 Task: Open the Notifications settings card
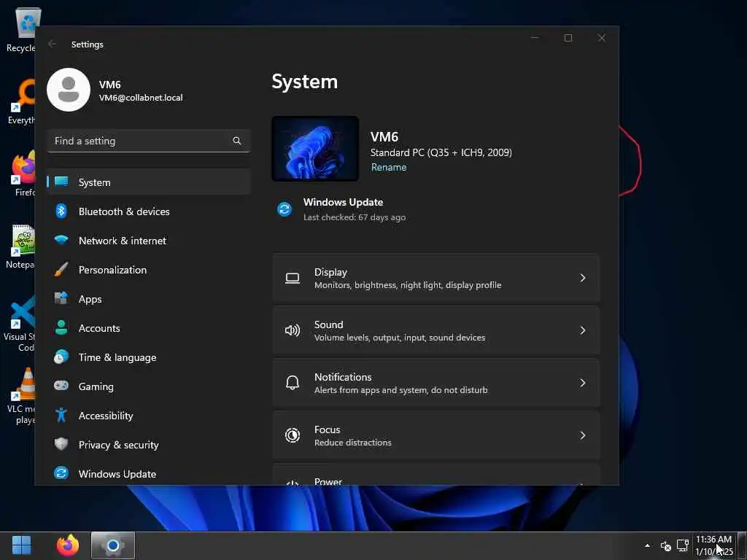click(436, 383)
